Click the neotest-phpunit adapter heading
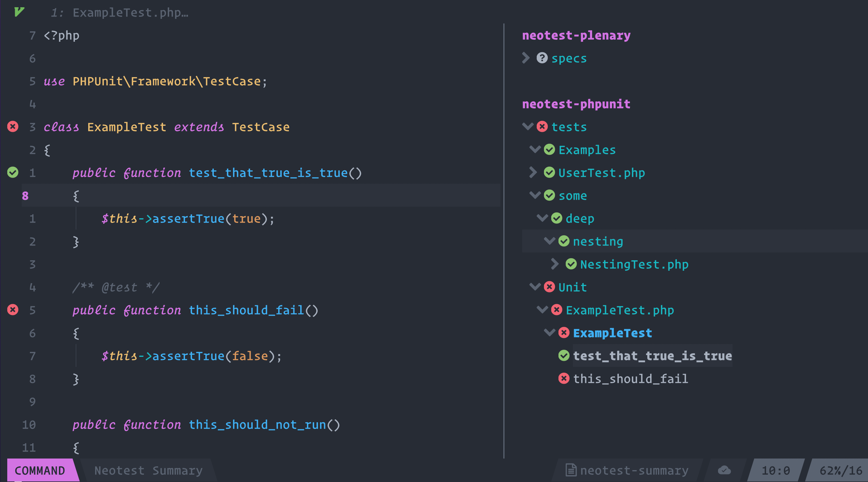Screen dimensions: 868x482 tap(576, 104)
